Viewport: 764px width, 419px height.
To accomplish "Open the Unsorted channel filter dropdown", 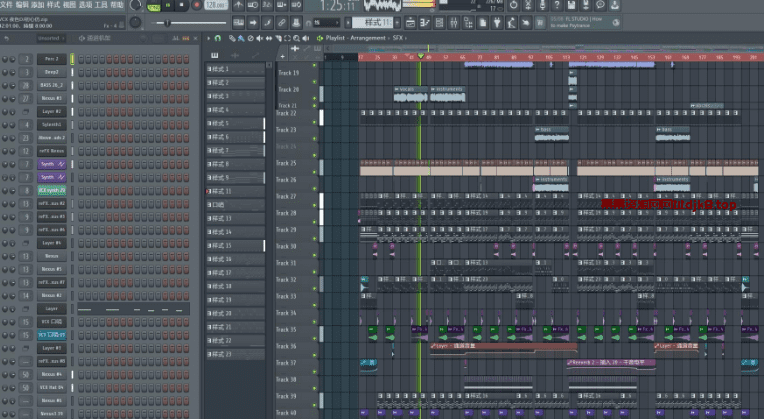I will 50,38.
